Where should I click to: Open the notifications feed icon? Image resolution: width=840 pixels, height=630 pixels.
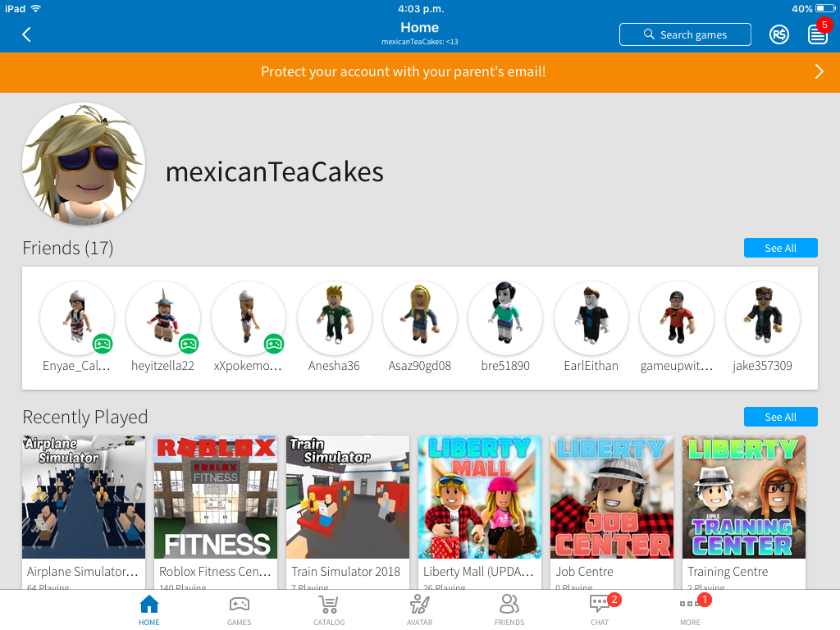[818, 34]
